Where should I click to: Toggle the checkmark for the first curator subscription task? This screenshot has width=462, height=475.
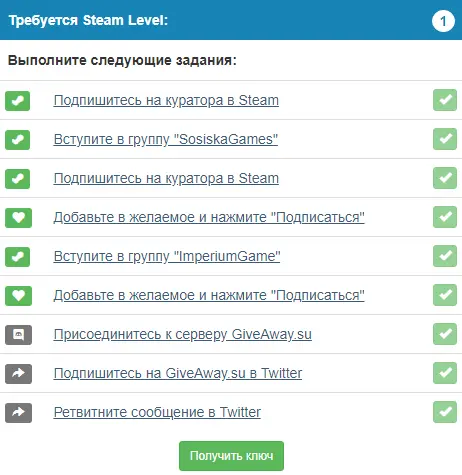click(445, 100)
